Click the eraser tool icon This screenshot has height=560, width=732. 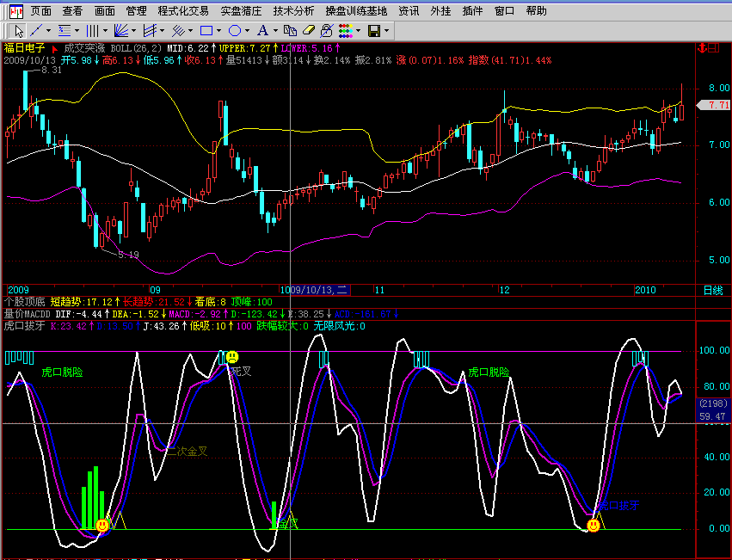pos(309,31)
